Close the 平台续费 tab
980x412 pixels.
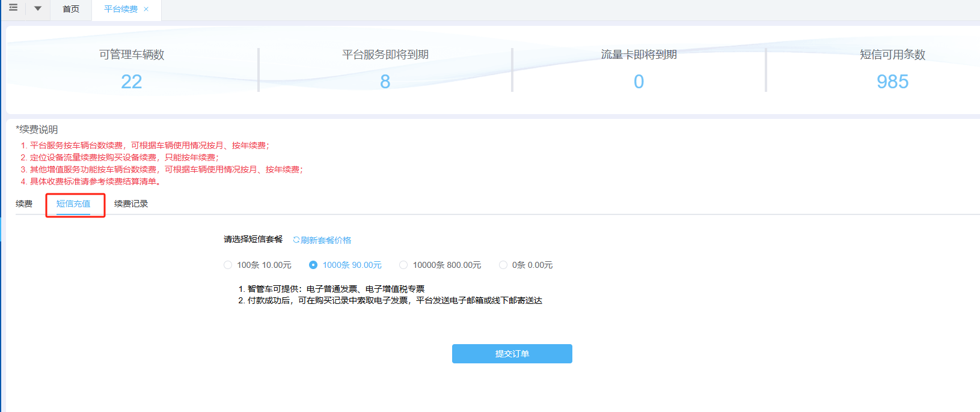point(146,9)
